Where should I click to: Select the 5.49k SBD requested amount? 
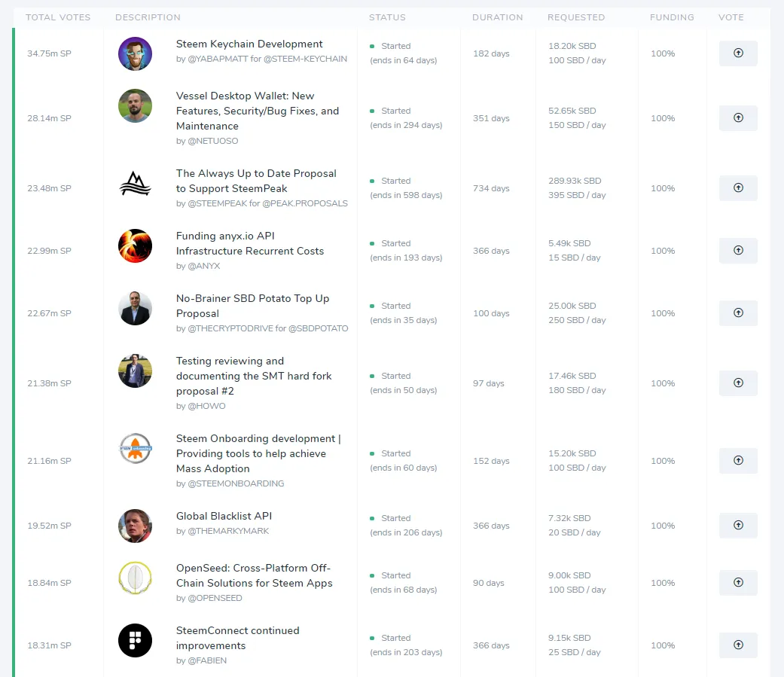click(569, 243)
